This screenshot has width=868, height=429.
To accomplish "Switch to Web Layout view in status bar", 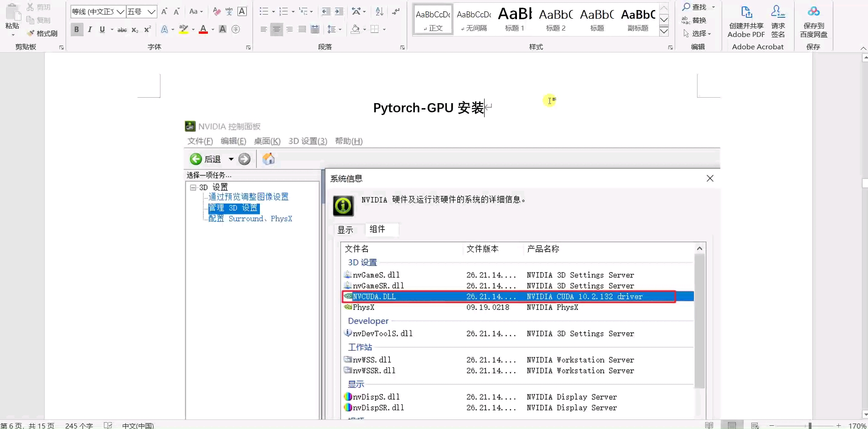I will [755, 425].
